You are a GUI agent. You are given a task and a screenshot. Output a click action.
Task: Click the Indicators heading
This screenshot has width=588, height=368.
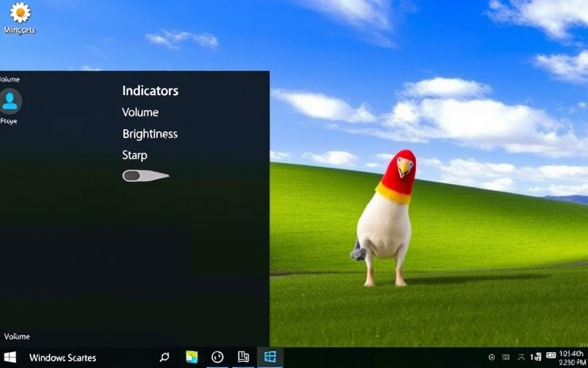150,91
